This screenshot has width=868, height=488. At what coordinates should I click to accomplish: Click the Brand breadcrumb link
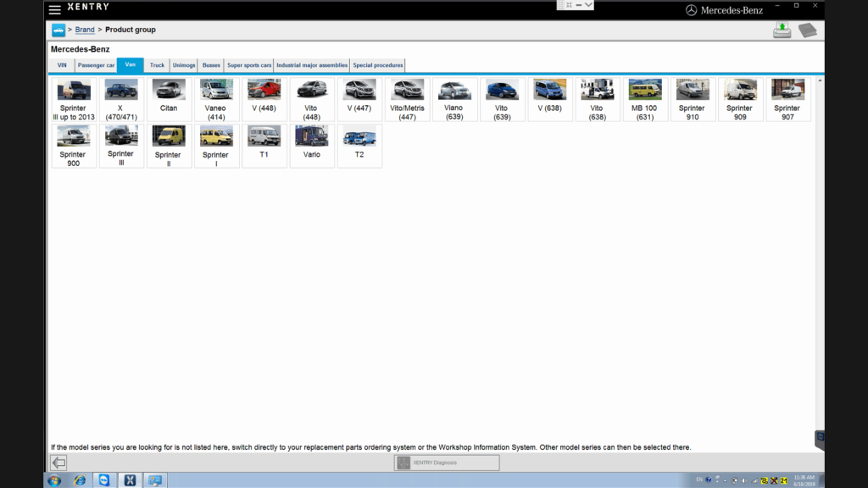tap(85, 30)
